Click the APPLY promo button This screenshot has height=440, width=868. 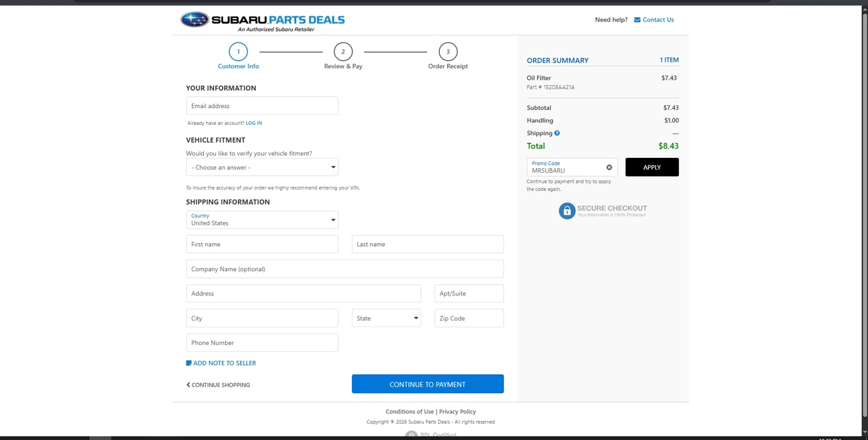[652, 167]
